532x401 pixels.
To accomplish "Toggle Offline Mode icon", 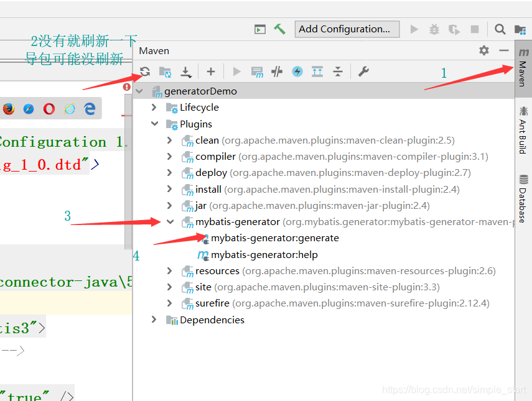I will click(277, 71).
